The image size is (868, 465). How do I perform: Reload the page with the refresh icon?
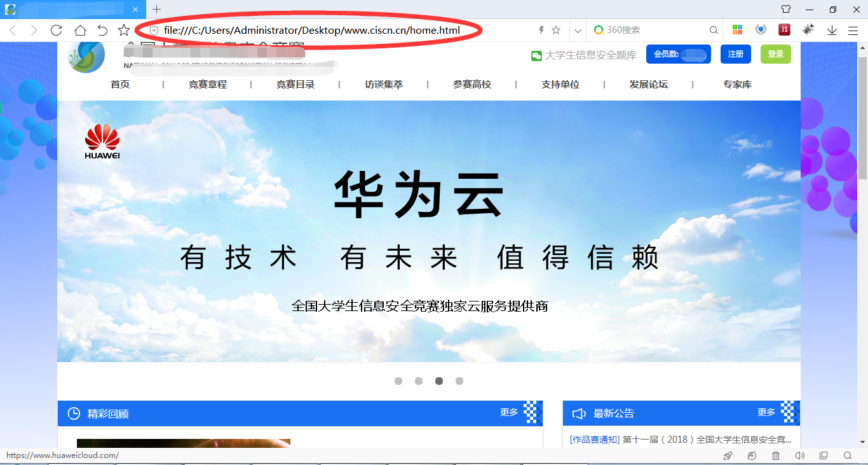(x=56, y=30)
